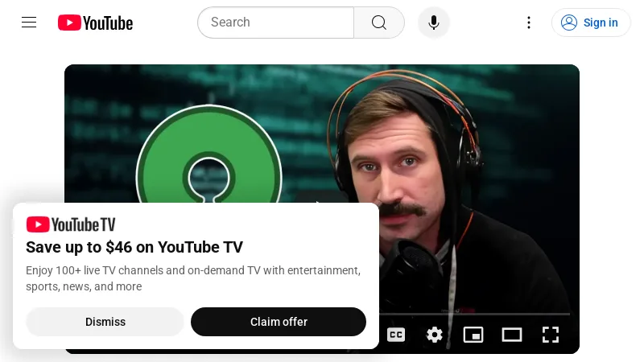Click the YouTube TV logo in popup

(71, 224)
